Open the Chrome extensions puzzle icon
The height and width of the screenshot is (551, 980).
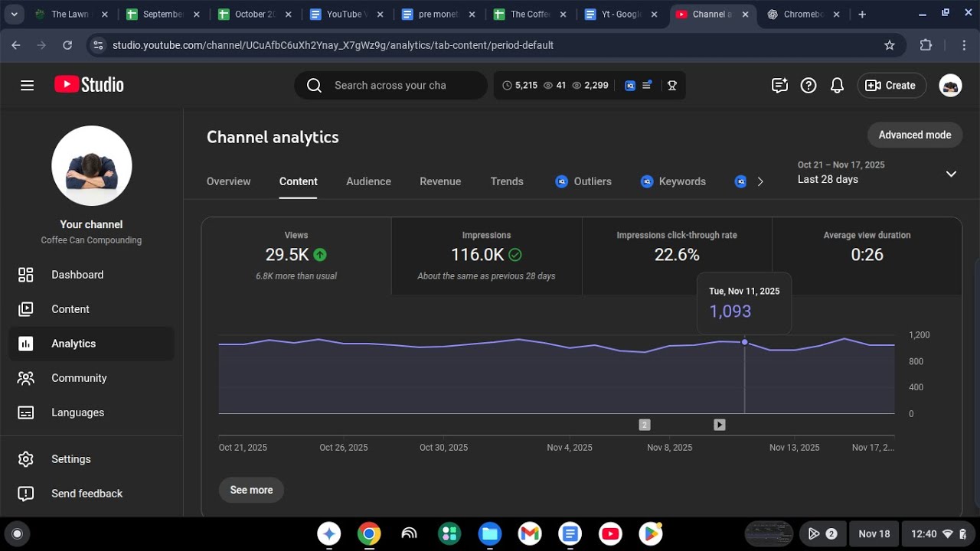(926, 45)
